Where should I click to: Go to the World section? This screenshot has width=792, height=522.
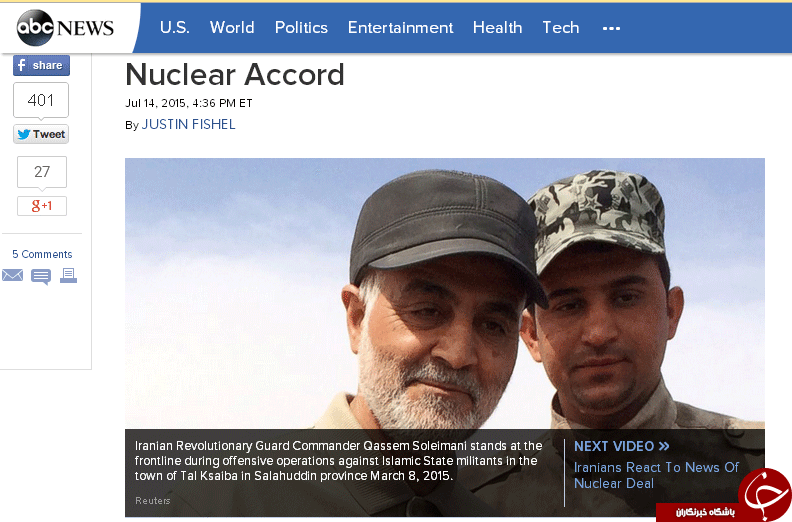coord(232,28)
